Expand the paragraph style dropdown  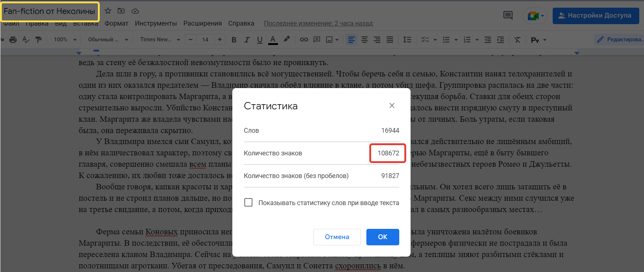tap(108, 39)
